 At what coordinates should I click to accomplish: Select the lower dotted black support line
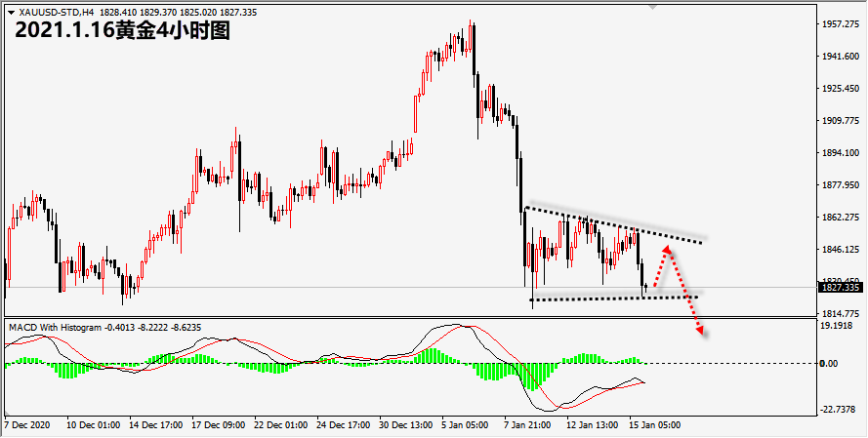[x=614, y=299]
